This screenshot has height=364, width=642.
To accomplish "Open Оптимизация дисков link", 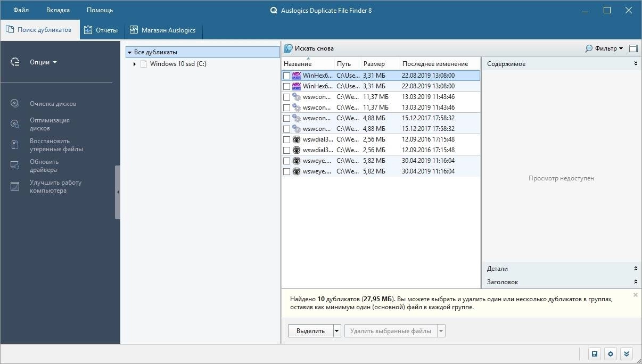I will (x=50, y=124).
